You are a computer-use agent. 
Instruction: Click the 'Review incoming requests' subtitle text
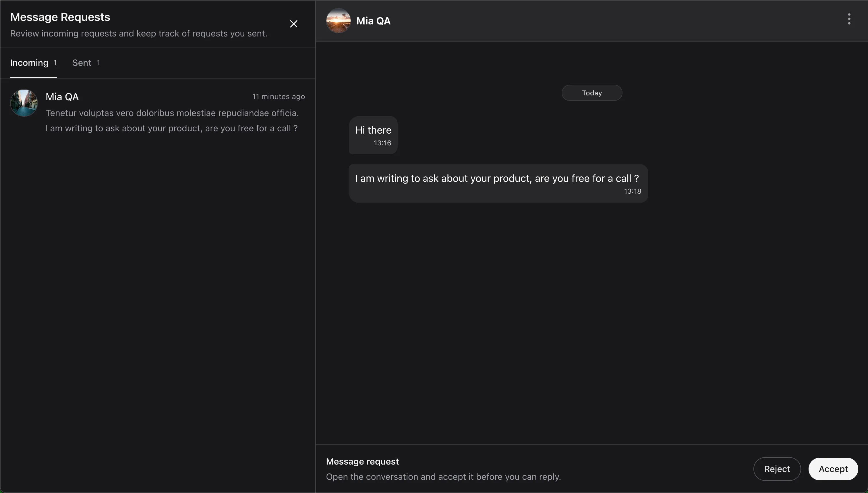(139, 34)
